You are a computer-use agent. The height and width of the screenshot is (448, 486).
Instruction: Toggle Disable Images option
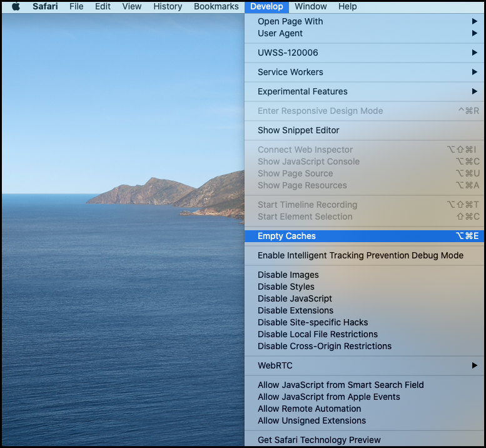365,275
